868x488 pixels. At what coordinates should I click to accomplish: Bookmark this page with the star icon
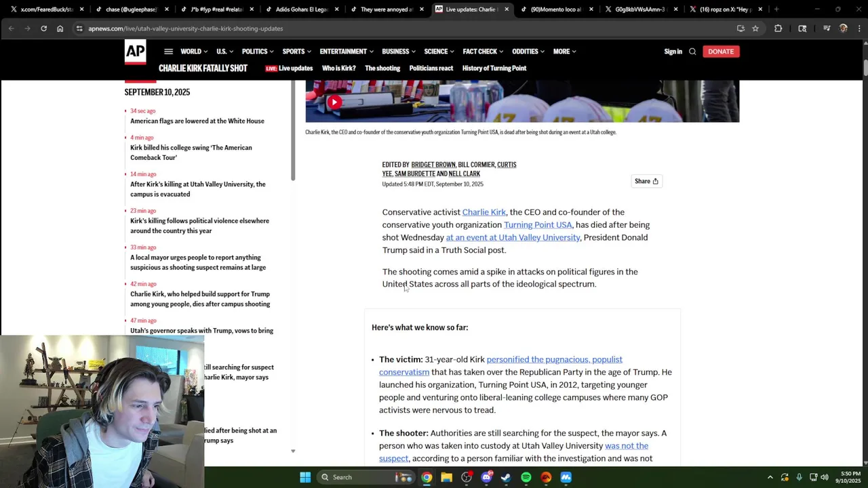(x=755, y=28)
